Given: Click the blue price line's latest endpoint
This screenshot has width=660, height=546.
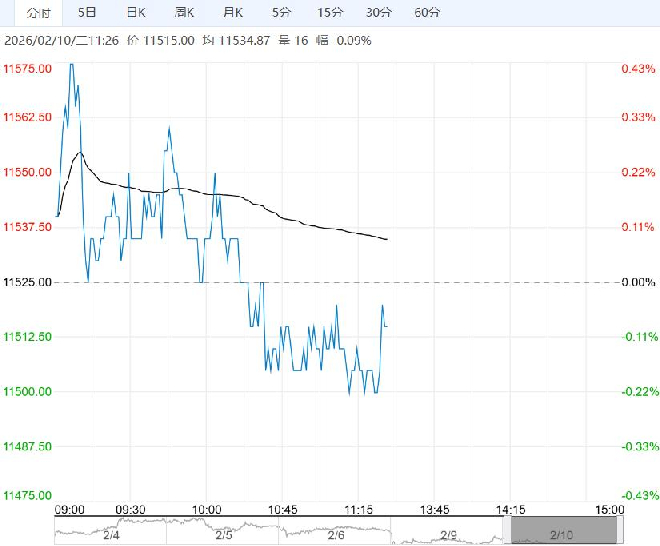Looking at the screenshot, I should tap(387, 325).
